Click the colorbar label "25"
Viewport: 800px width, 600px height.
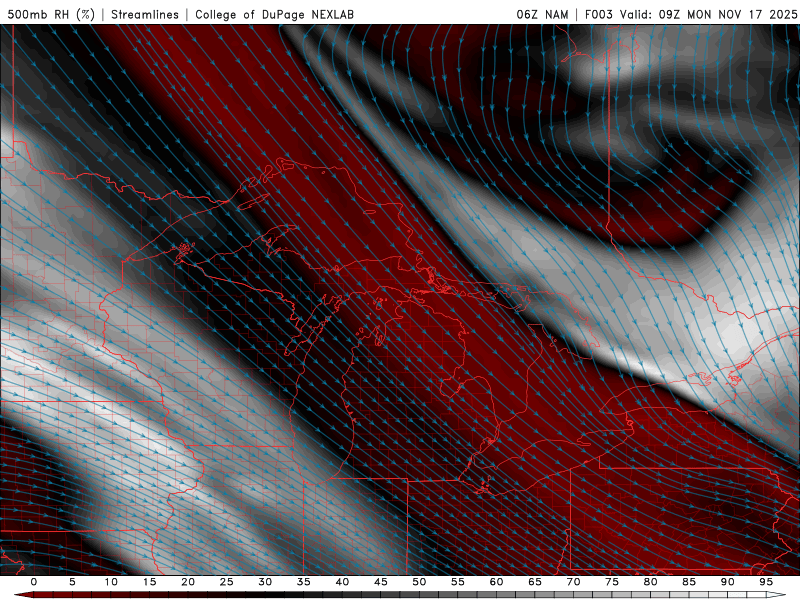point(227,582)
